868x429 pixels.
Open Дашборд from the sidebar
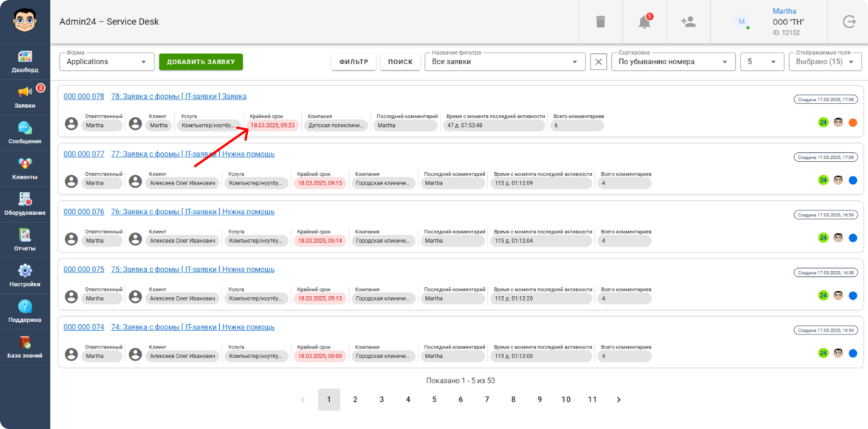pyautogui.click(x=25, y=62)
